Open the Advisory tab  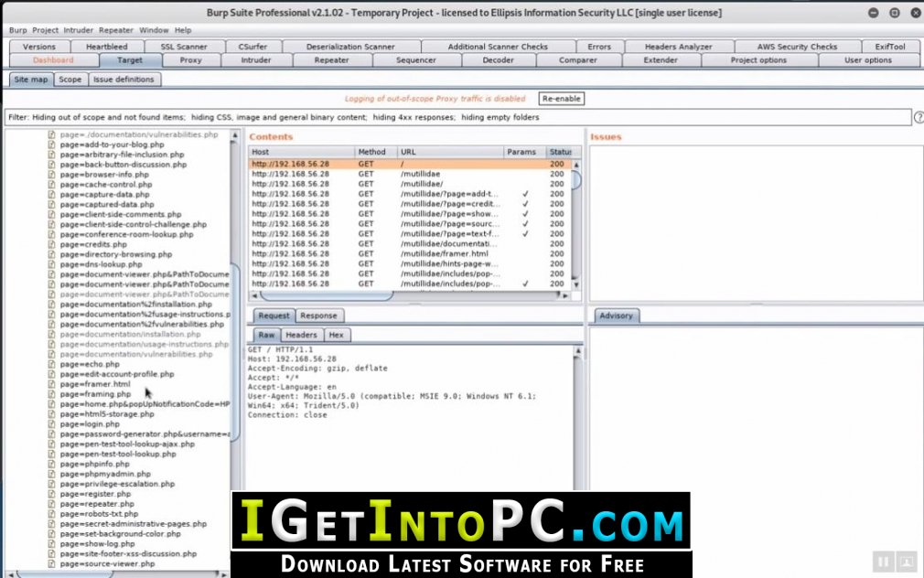tap(617, 316)
